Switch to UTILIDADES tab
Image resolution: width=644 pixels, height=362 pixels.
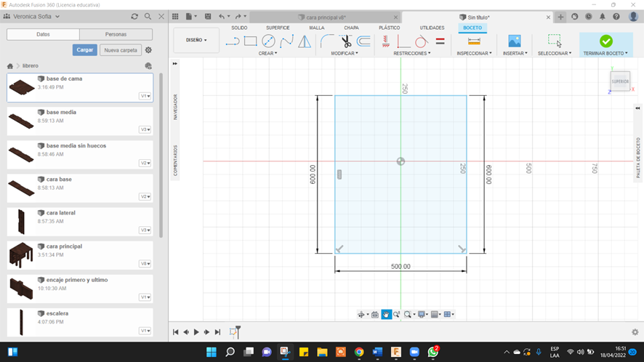pyautogui.click(x=432, y=28)
